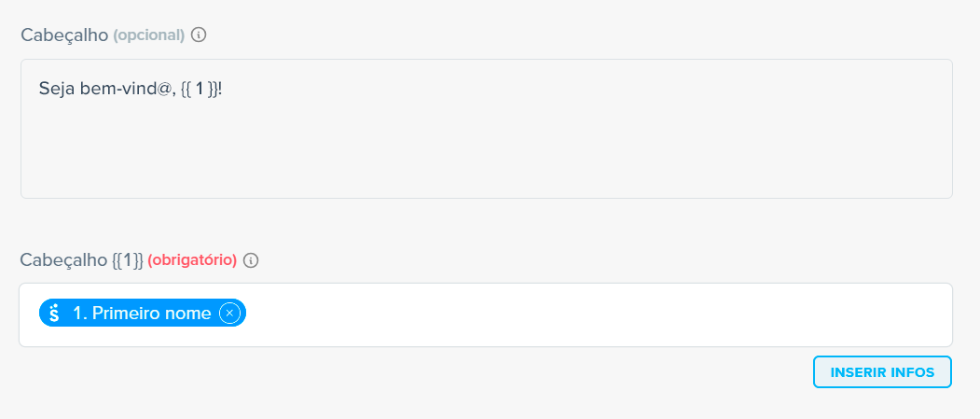Viewport: 980px width, 419px height.
Task: Click the '(obrigatório)' red text
Action: coord(192,260)
